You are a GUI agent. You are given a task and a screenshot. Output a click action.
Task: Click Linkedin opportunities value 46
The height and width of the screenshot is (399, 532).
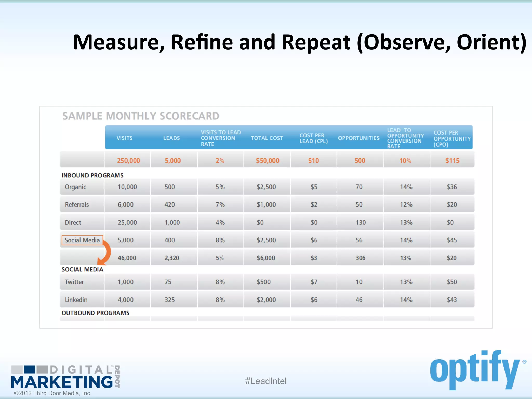coord(359,300)
